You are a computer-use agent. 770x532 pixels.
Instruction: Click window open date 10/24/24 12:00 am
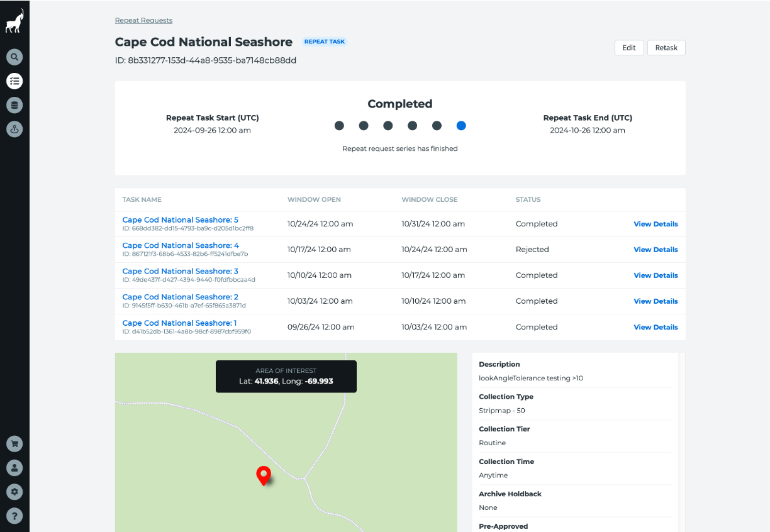coord(319,224)
